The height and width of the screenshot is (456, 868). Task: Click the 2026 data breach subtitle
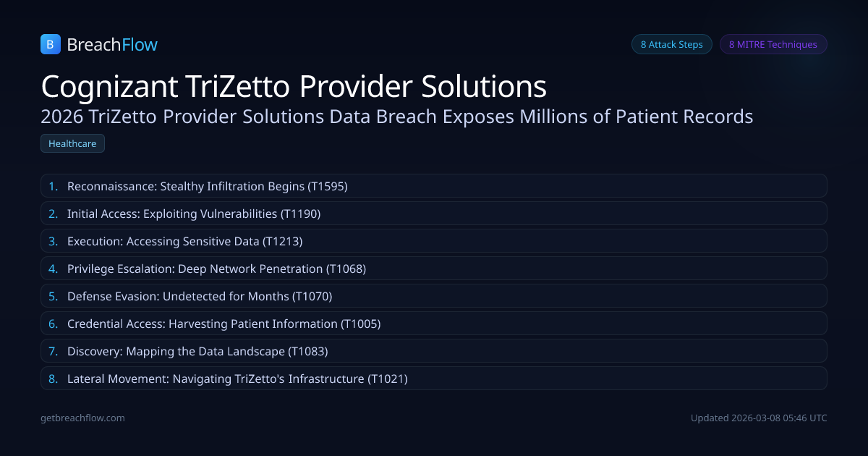point(397,116)
